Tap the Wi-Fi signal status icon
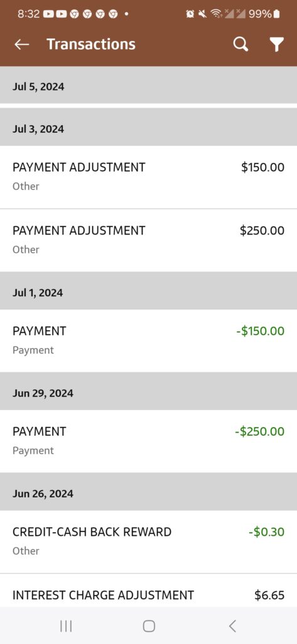Screen dimensions: 297x644 (215, 14)
